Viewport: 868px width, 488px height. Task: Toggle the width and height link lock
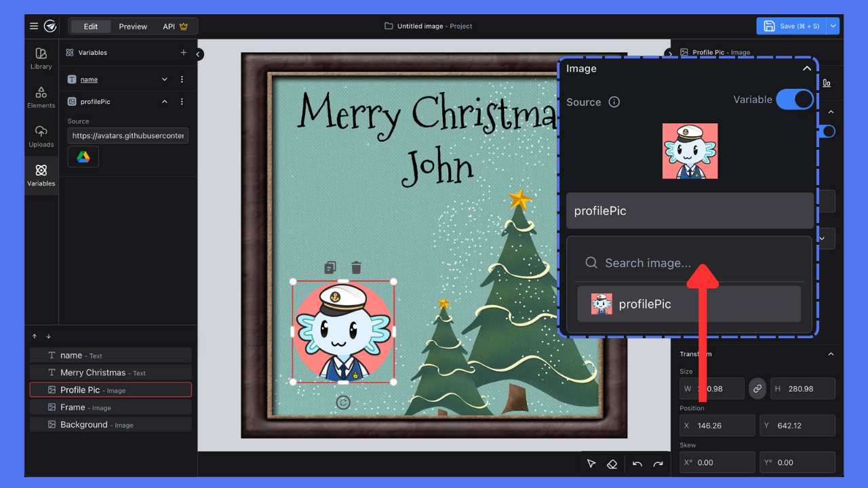click(x=757, y=388)
